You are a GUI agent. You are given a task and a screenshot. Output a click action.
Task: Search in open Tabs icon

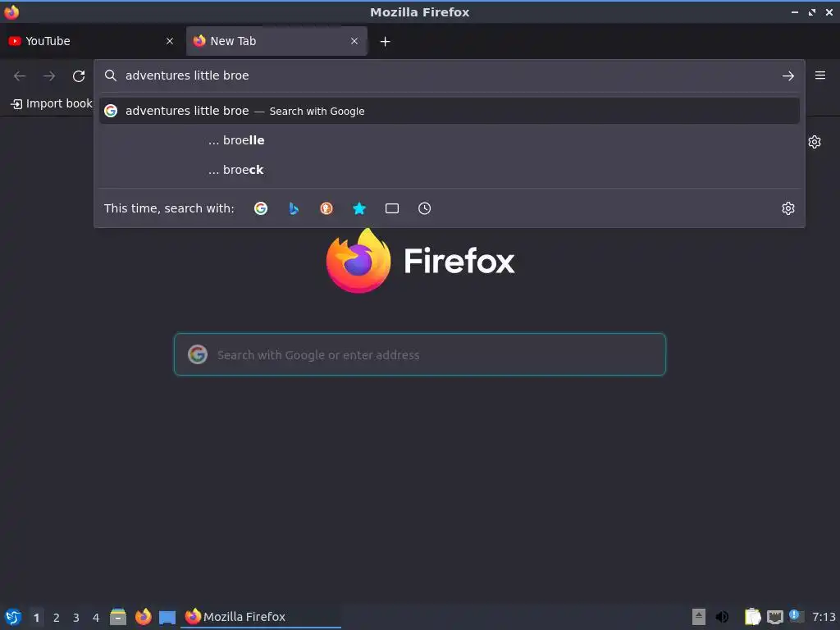(x=392, y=208)
